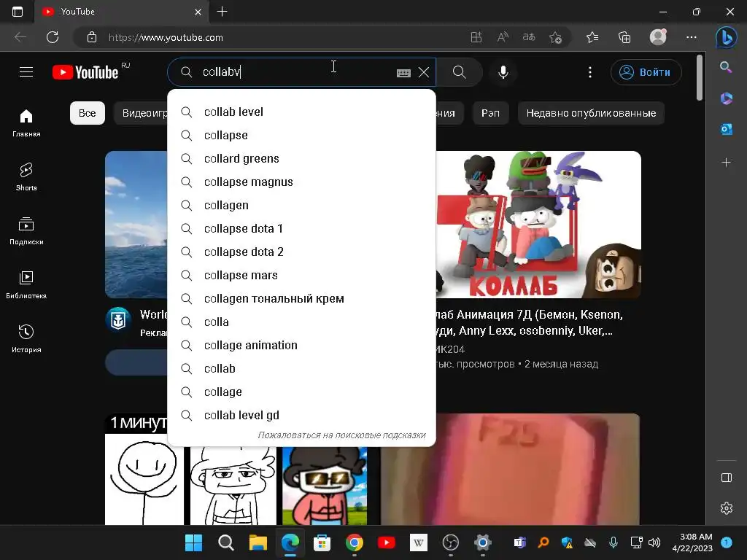Click the YouTube logo
Viewport: 747px width, 560px height.
pos(85,72)
